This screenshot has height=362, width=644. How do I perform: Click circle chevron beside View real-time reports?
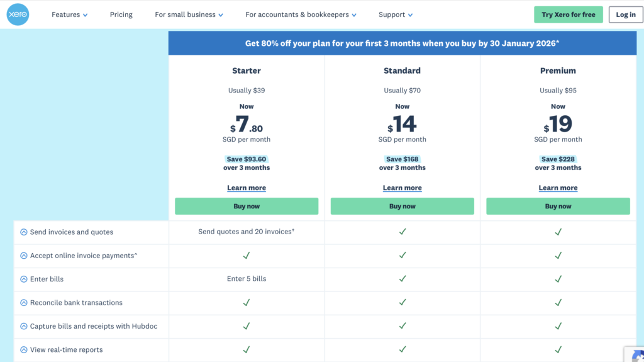click(24, 350)
